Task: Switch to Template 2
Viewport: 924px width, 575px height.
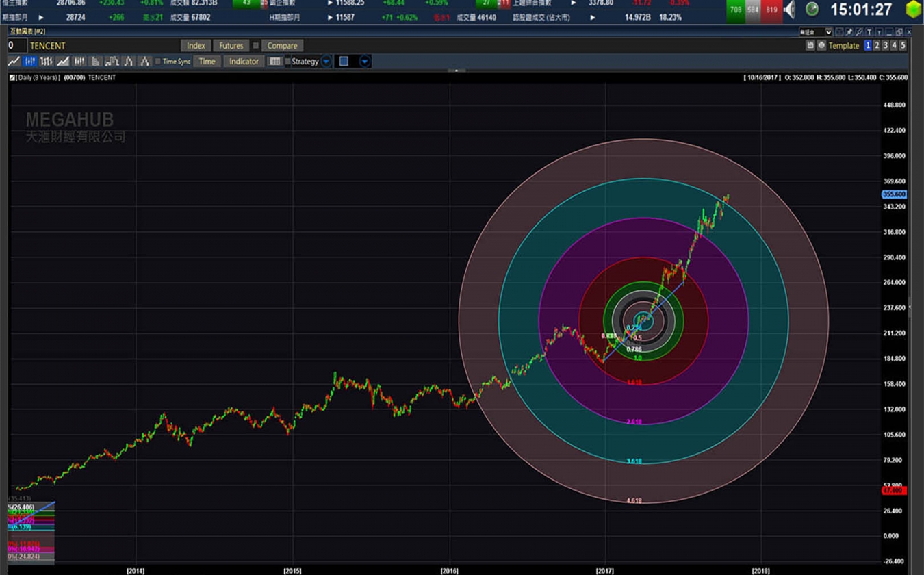Action: coord(877,45)
